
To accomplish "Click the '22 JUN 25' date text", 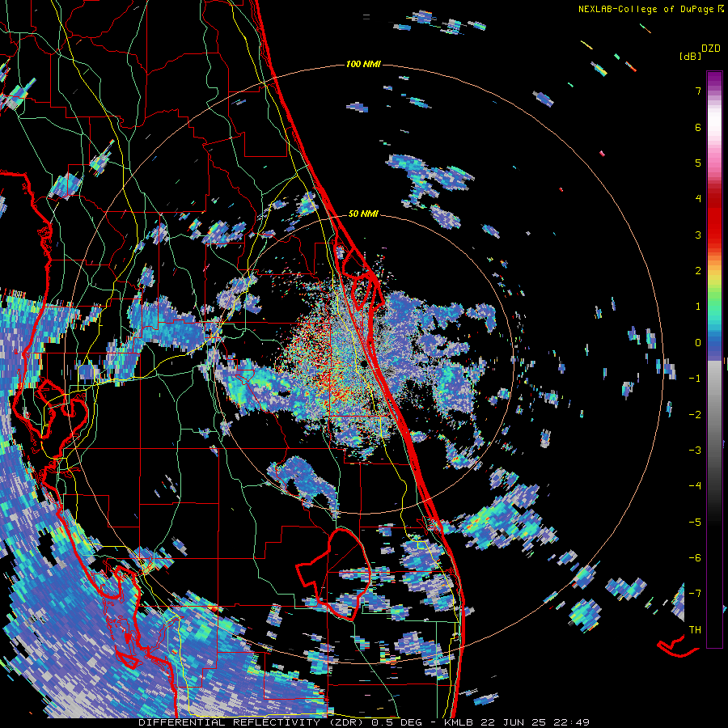I will (515, 722).
